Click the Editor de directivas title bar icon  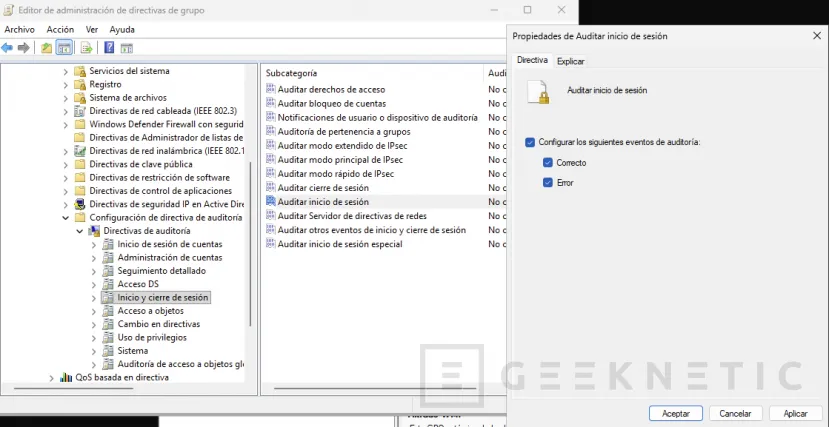pyautogui.click(x=8, y=10)
